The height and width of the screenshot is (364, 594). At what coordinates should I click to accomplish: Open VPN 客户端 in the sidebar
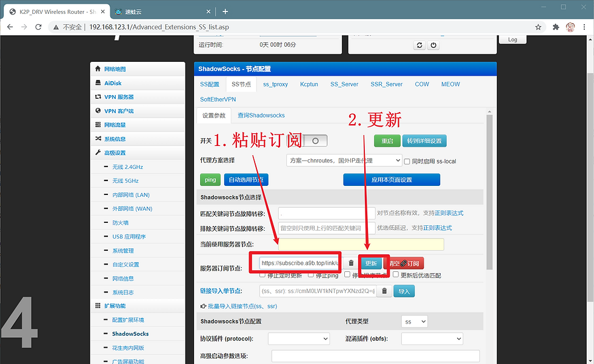pyautogui.click(x=119, y=111)
